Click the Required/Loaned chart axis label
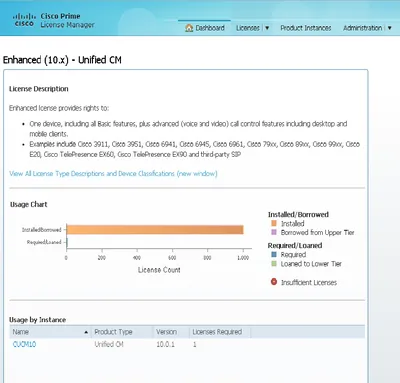The width and height of the screenshot is (400, 383). [x=44, y=242]
